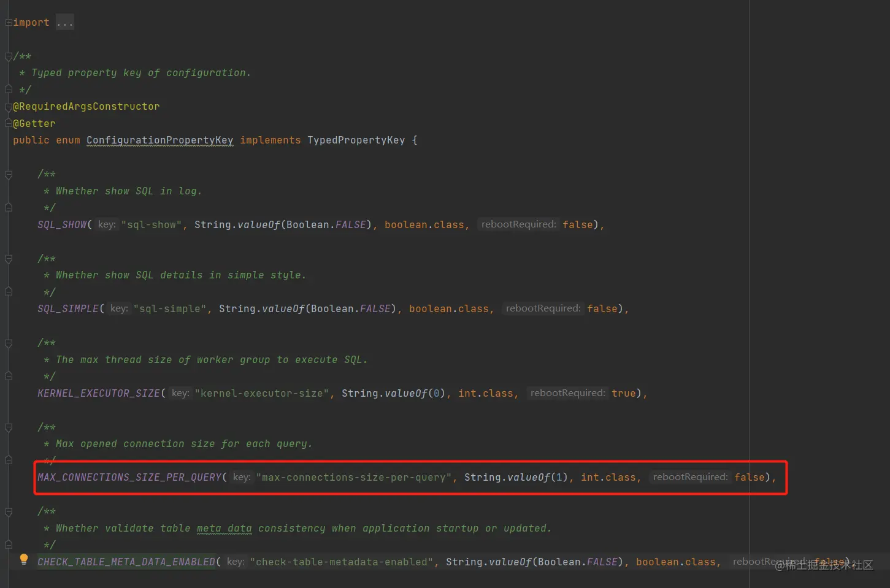Viewport: 890px width, 588px height.
Task: Click the CHECK_TABLE_META_DATA_ENABLED enum constant
Action: pos(126,562)
